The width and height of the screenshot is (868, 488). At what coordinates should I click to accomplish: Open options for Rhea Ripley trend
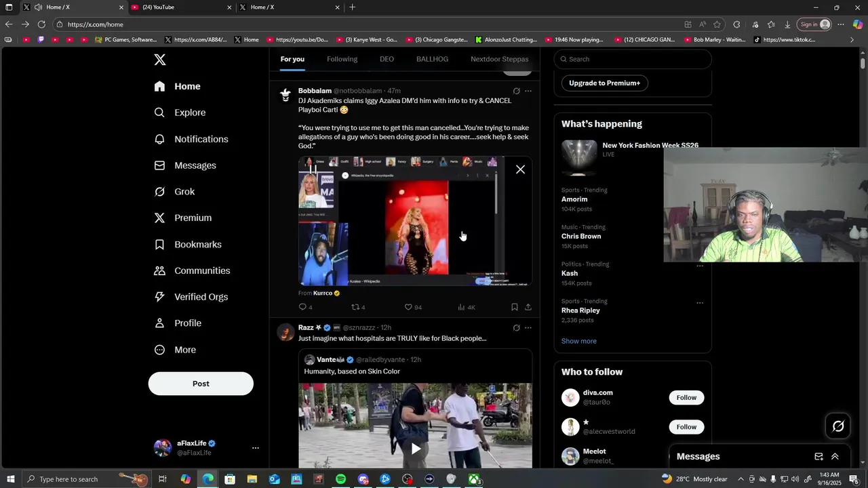pyautogui.click(x=700, y=303)
